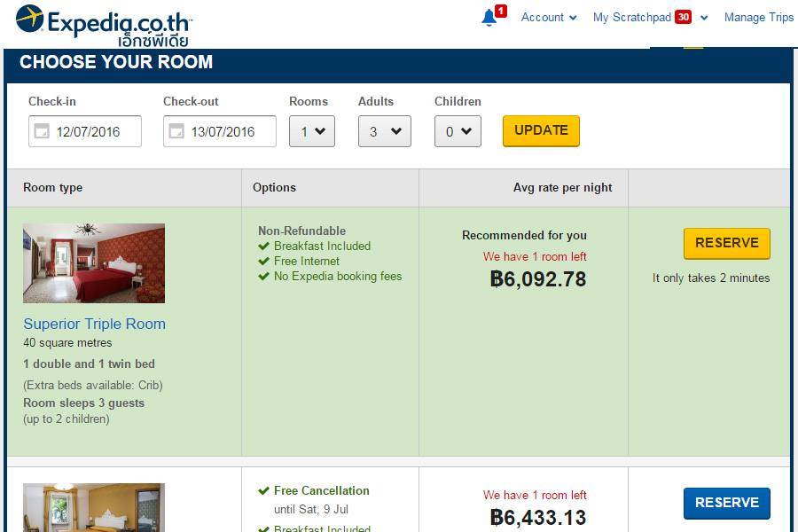Open the My Scratchpad menu
The width and height of the screenshot is (798, 532).
[633, 17]
